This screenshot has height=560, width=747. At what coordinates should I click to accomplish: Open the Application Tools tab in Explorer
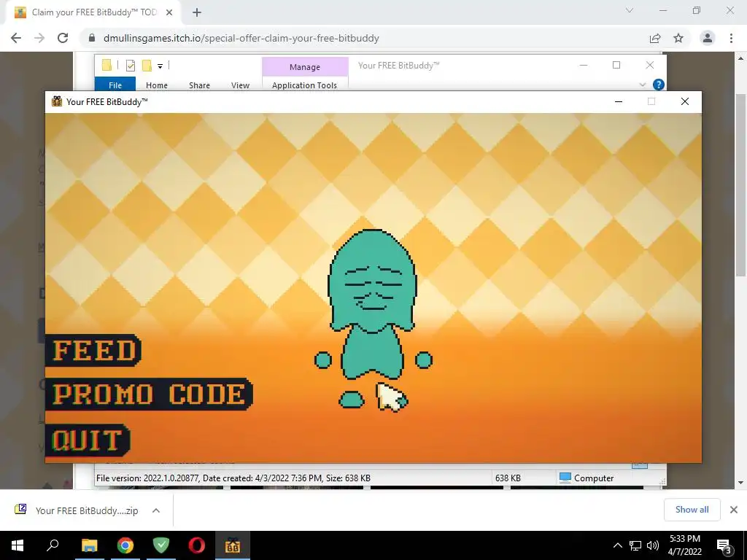tap(304, 85)
